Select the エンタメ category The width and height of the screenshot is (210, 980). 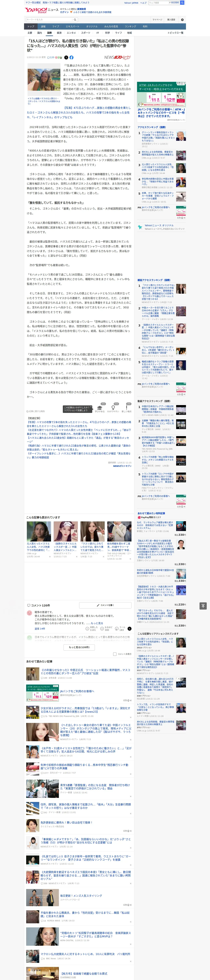pyautogui.click(x=71, y=33)
